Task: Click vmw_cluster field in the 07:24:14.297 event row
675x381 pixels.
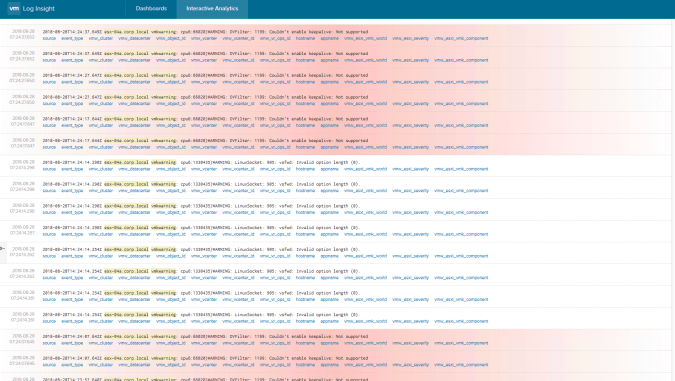Action: [101, 234]
